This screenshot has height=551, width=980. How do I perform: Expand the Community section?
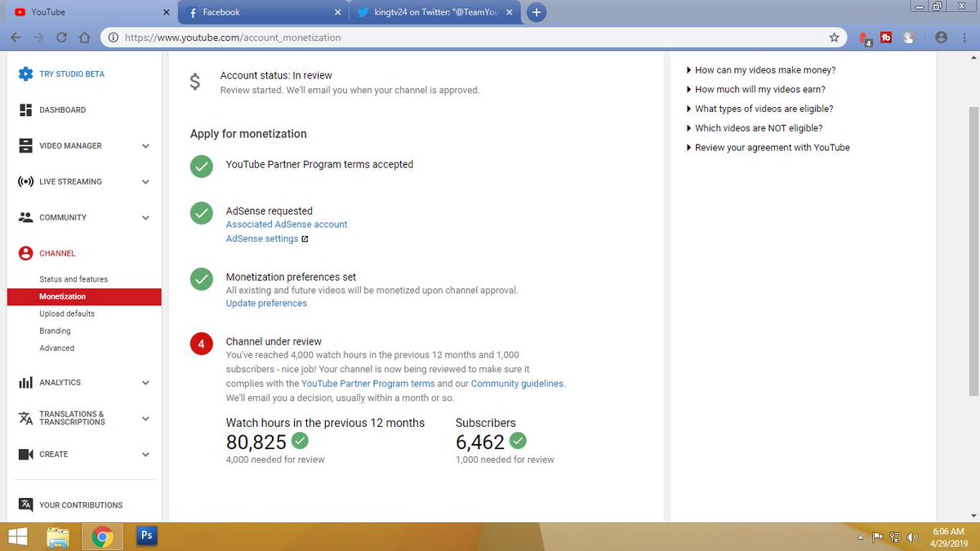pos(145,218)
